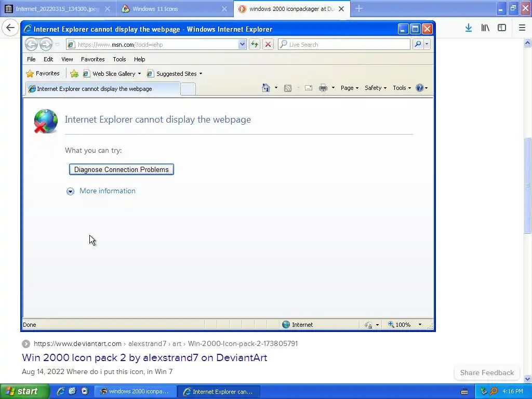Click the blue Help question mark icon
Viewport: 532px width, 399px height.
[420, 88]
